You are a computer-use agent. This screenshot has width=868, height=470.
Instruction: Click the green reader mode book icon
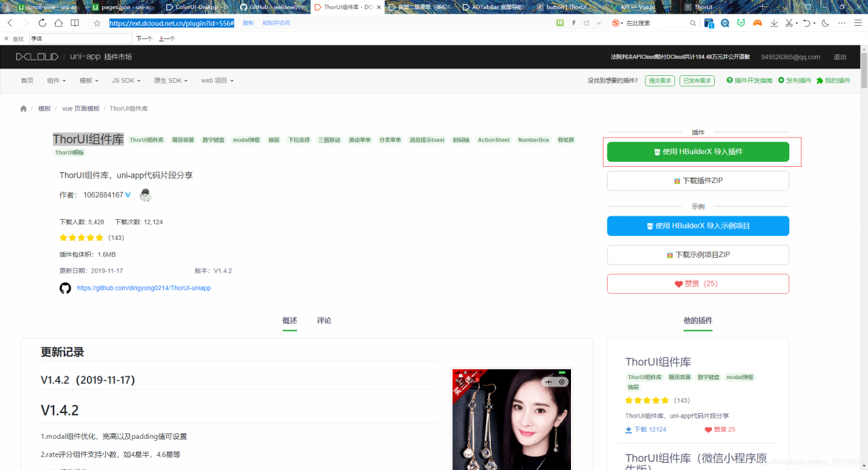[559, 23]
